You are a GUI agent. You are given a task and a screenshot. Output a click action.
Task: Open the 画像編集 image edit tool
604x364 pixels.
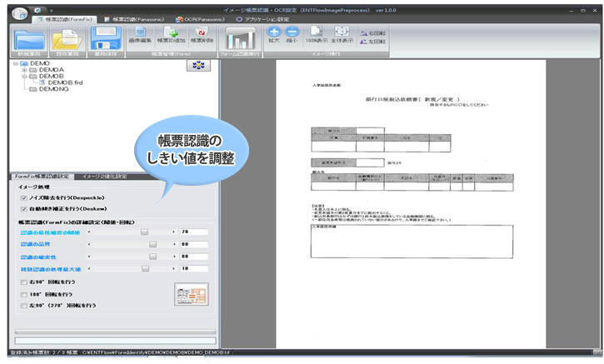coord(141,33)
